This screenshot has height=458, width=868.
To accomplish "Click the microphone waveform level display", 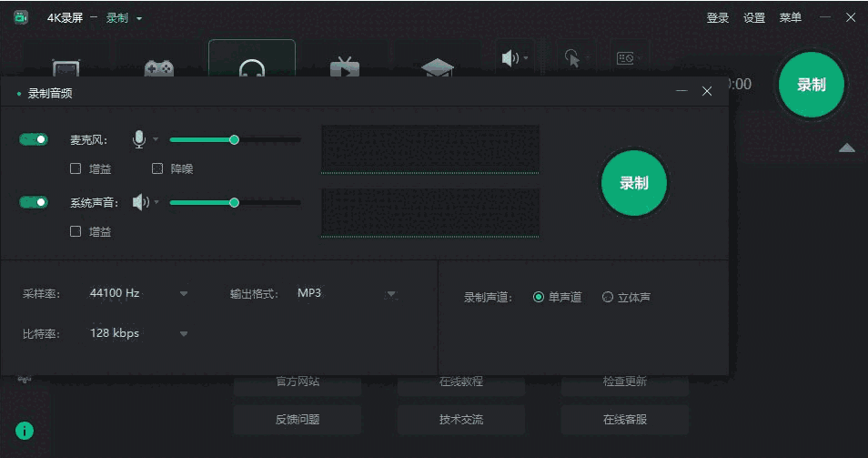I will point(430,149).
